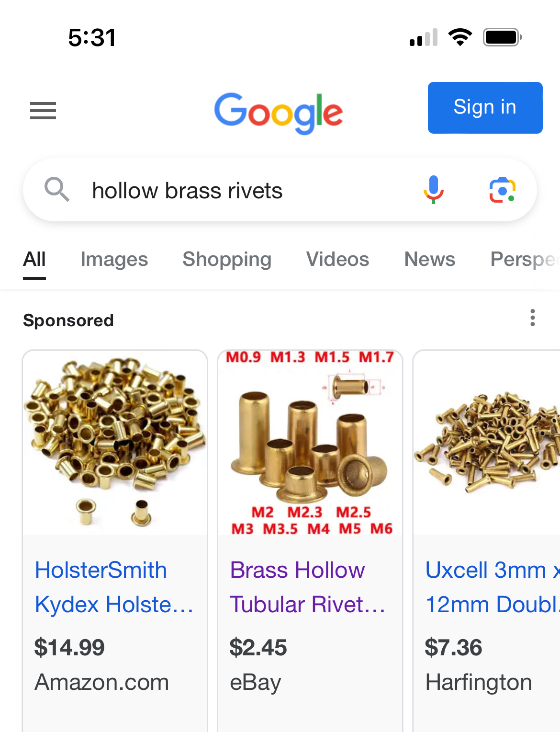Open the hamburger main menu
The width and height of the screenshot is (560, 732).
(x=43, y=111)
